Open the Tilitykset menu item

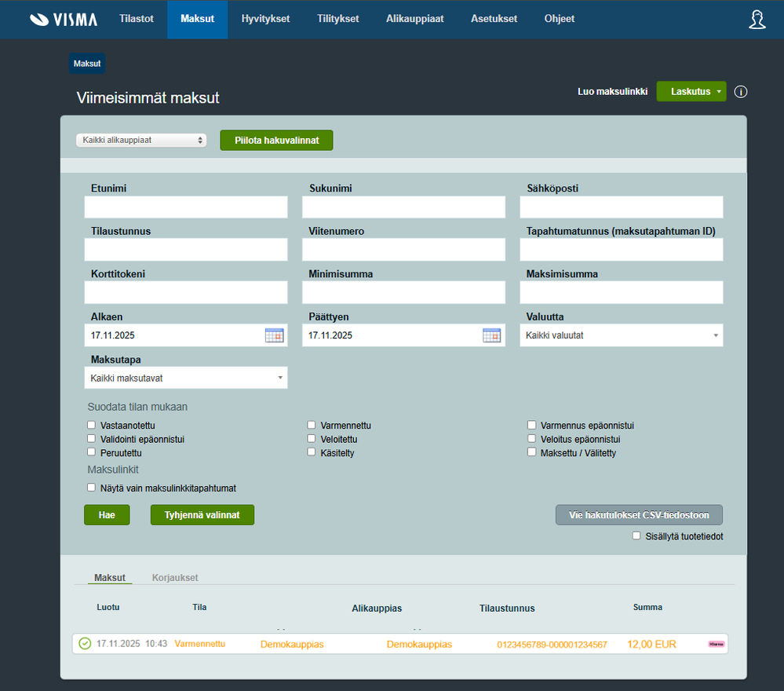coord(338,19)
